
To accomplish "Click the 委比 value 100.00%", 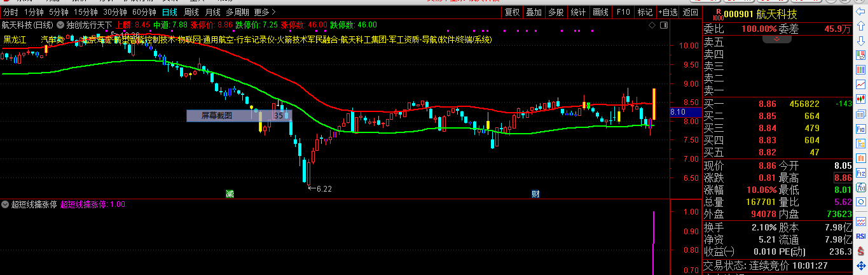I will click(x=758, y=29).
